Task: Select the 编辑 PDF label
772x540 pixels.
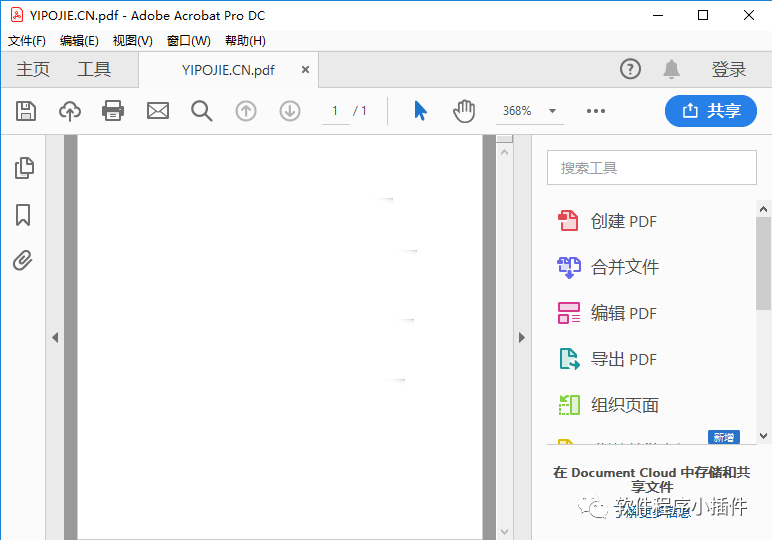Action: point(624,313)
